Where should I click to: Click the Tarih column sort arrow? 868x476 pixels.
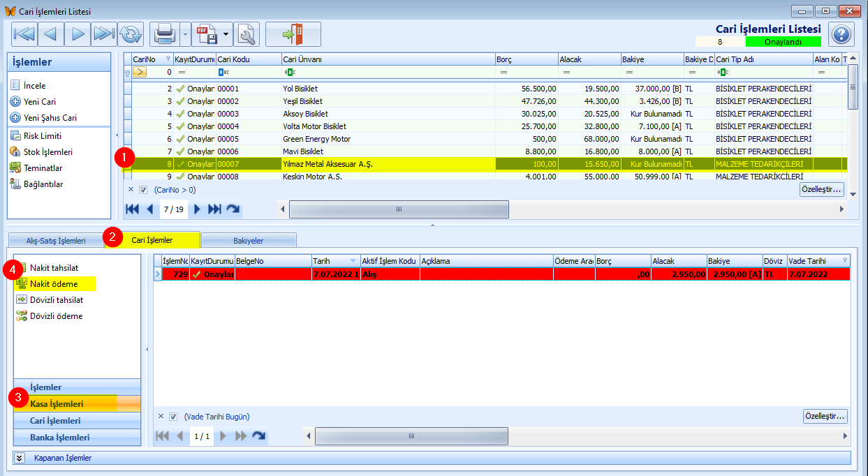(354, 260)
